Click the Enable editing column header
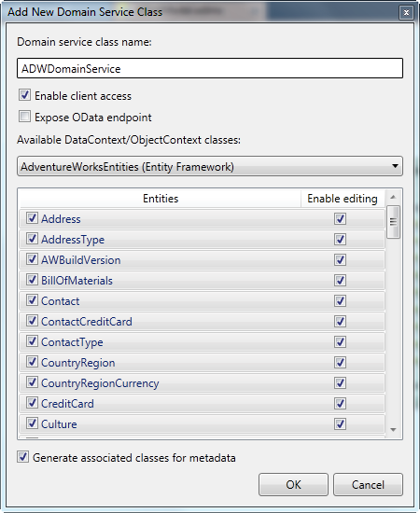420x513 pixels. [343, 199]
